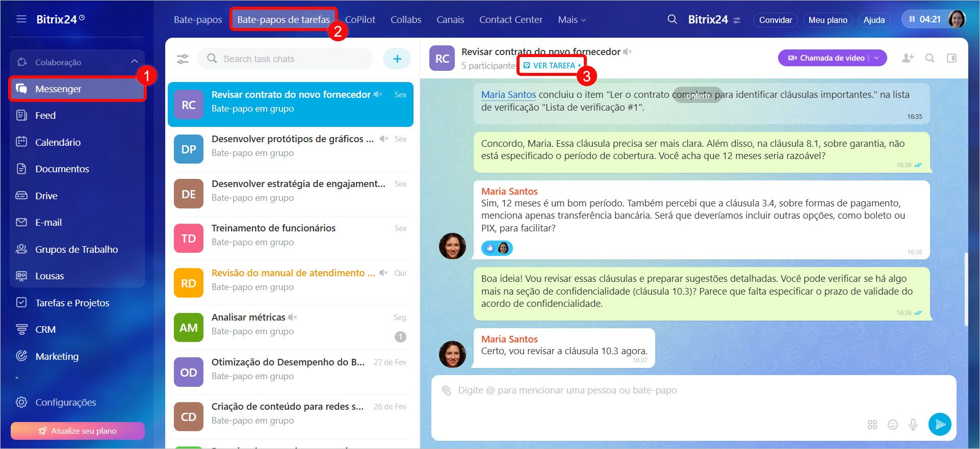Search within the chat using magnifier icon
The image size is (980, 449).
pos(930,58)
